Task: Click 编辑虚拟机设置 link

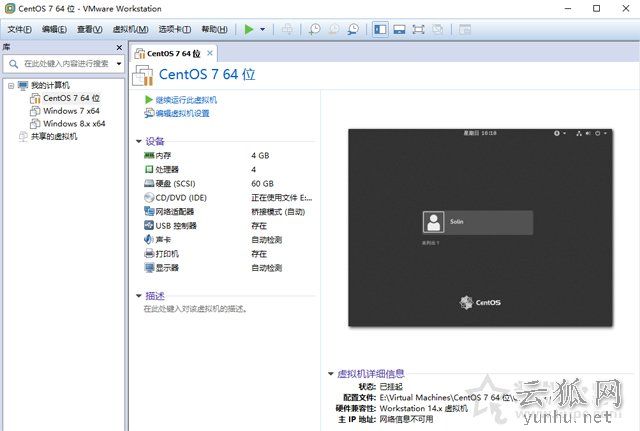Action: pos(182,113)
